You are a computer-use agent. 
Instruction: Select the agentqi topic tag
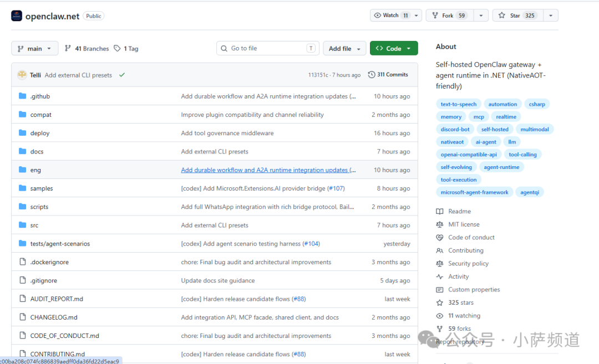tap(530, 192)
